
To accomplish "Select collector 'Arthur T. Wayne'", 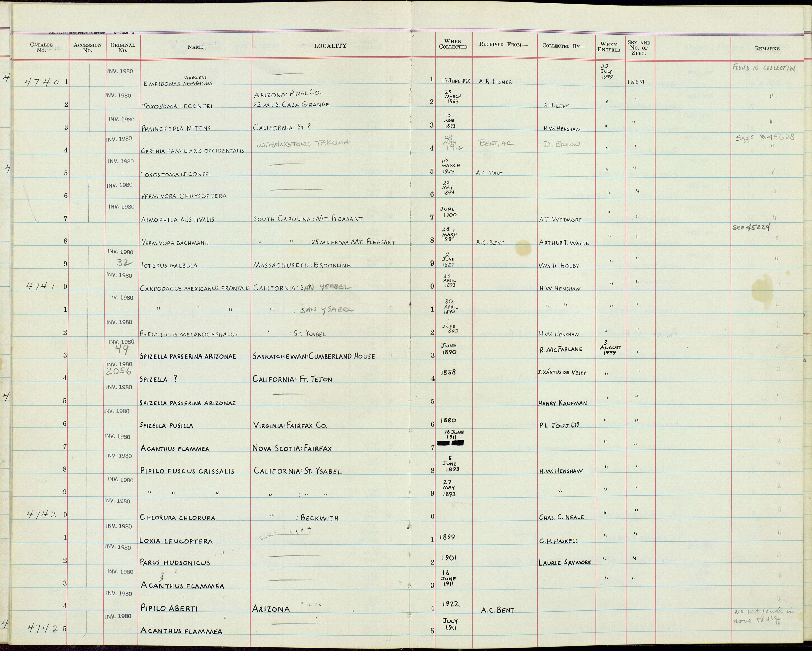I will click(564, 243).
